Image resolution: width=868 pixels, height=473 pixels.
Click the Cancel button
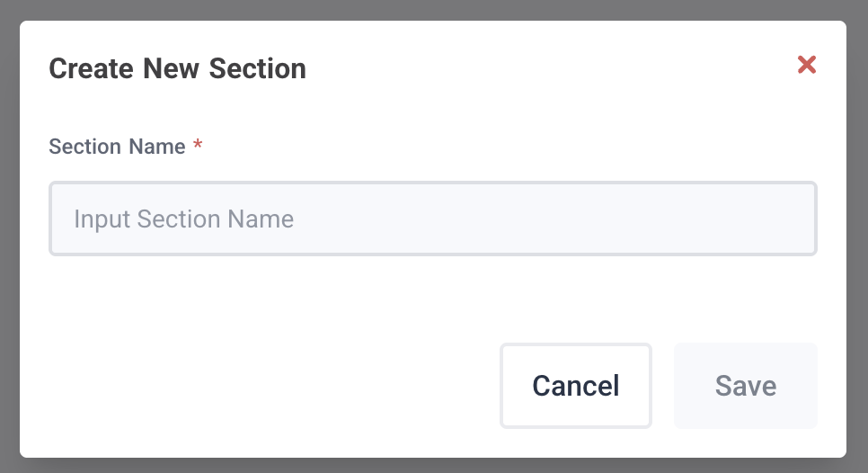point(575,386)
